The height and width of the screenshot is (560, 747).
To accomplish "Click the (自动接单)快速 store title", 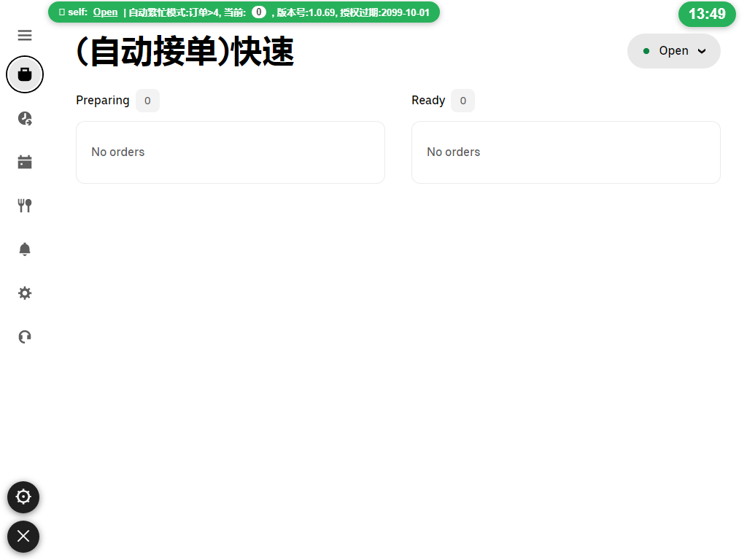I will point(185,52).
